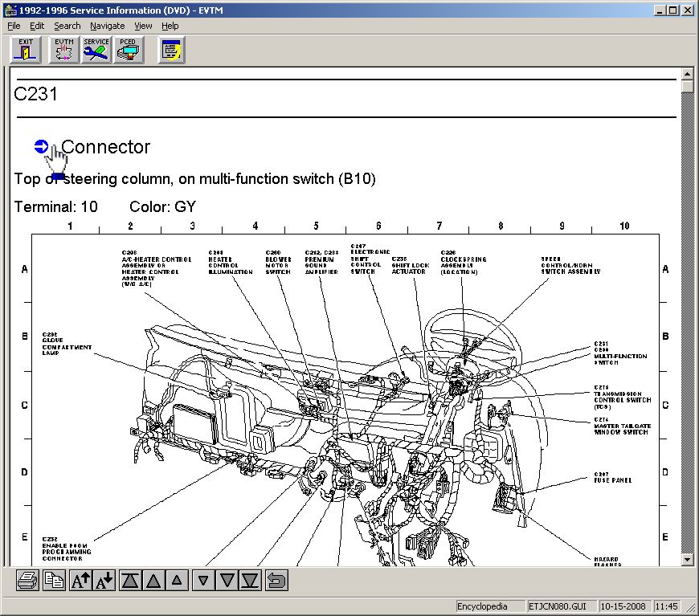Screen dimensions: 699x616
Task: Click the A/C-Heater Control Assembly label
Action: coord(157,268)
